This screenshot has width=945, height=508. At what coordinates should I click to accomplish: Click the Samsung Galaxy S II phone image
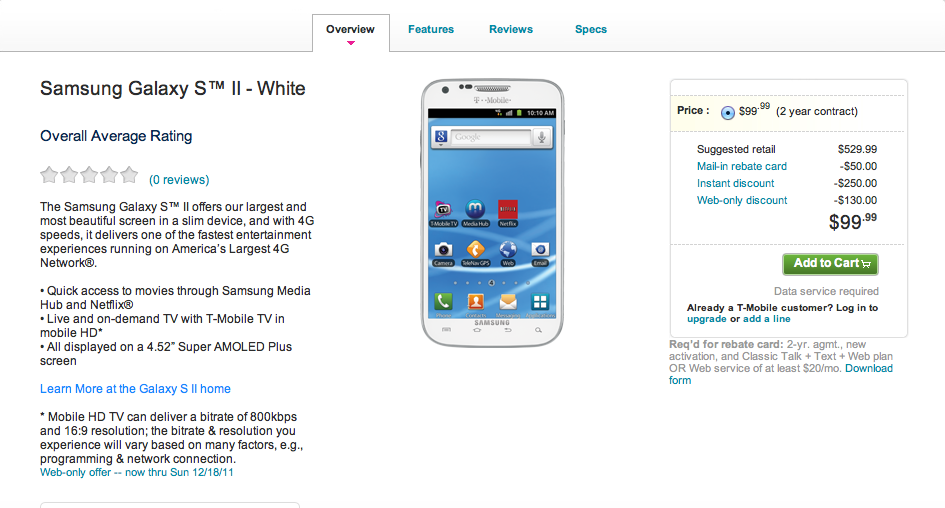[x=492, y=213]
